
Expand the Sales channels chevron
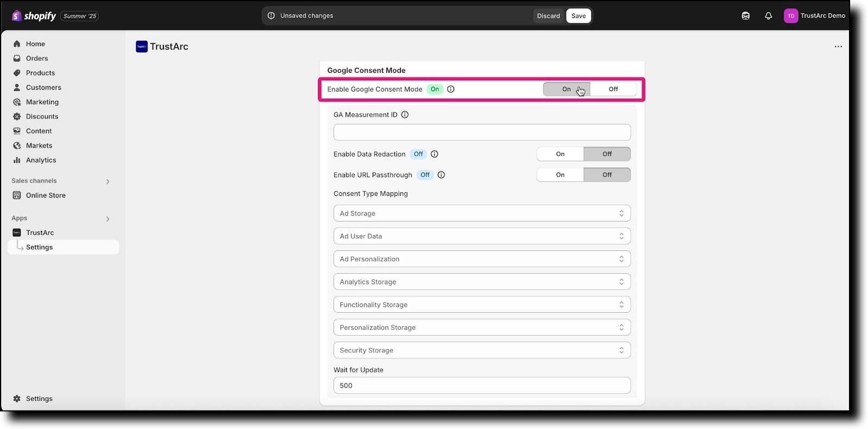click(108, 181)
